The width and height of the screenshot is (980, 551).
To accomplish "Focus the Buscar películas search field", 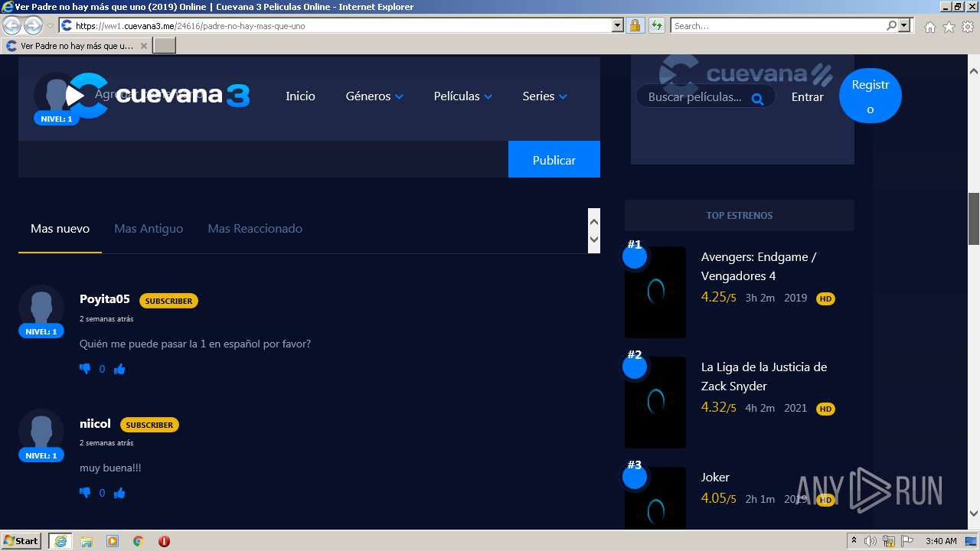I will pyautogui.click(x=705, y=97).
